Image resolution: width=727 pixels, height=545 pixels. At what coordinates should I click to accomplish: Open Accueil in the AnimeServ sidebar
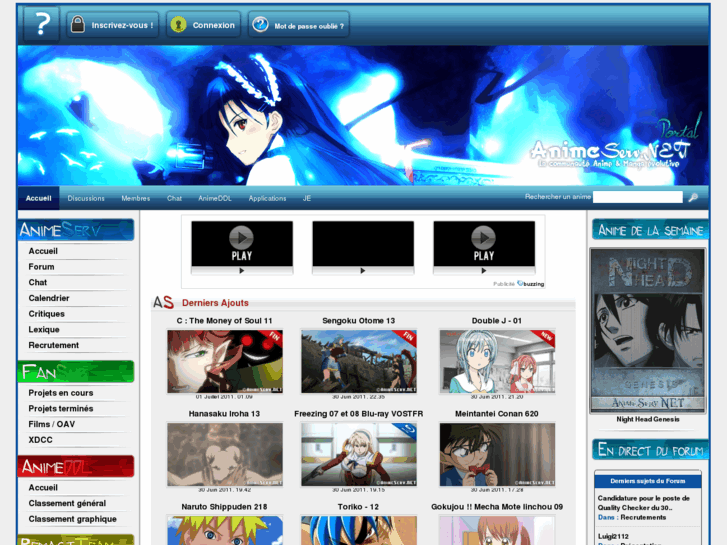click(x=43, y=251)
